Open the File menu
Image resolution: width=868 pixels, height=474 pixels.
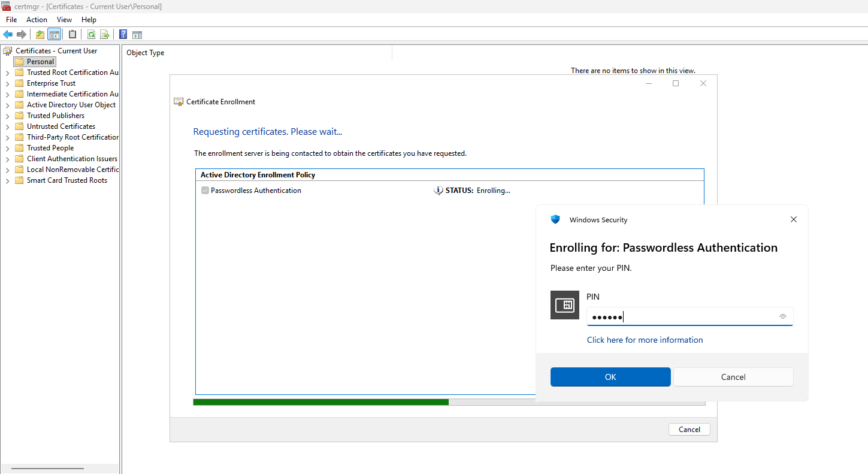point(11,20)
